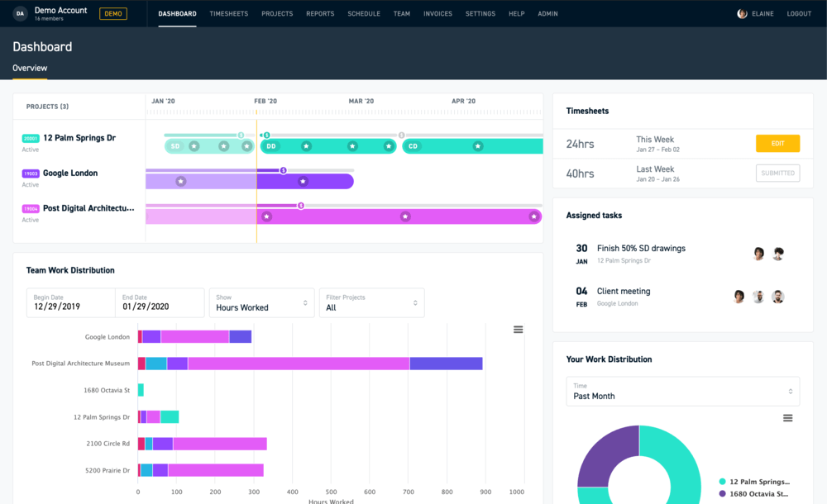Switch to the Timesheets tab

229,13
